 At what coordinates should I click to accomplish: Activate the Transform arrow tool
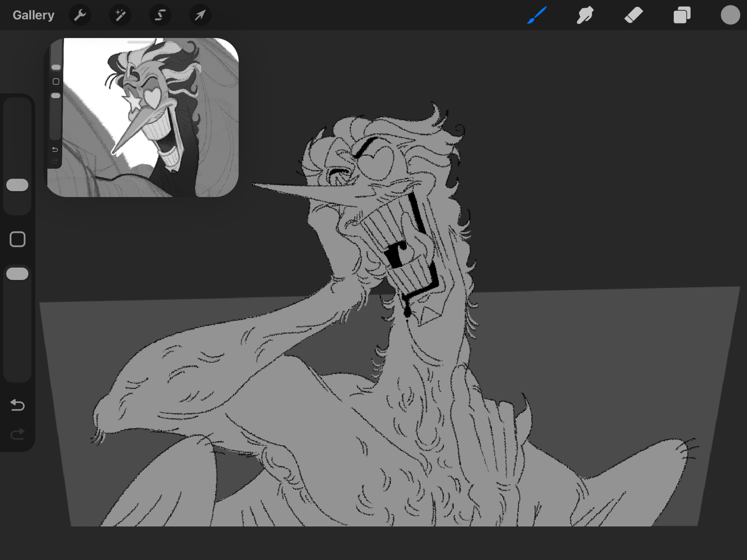(200, 15)
